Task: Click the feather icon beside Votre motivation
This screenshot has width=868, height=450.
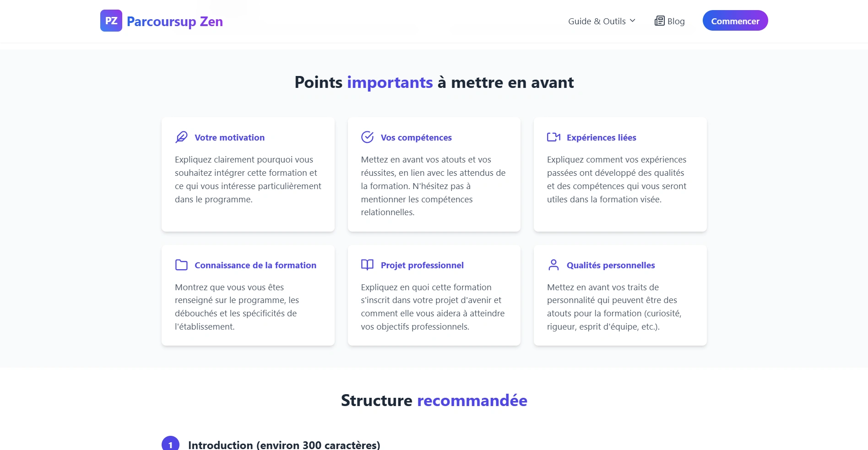Action: (x=181, y=137)
